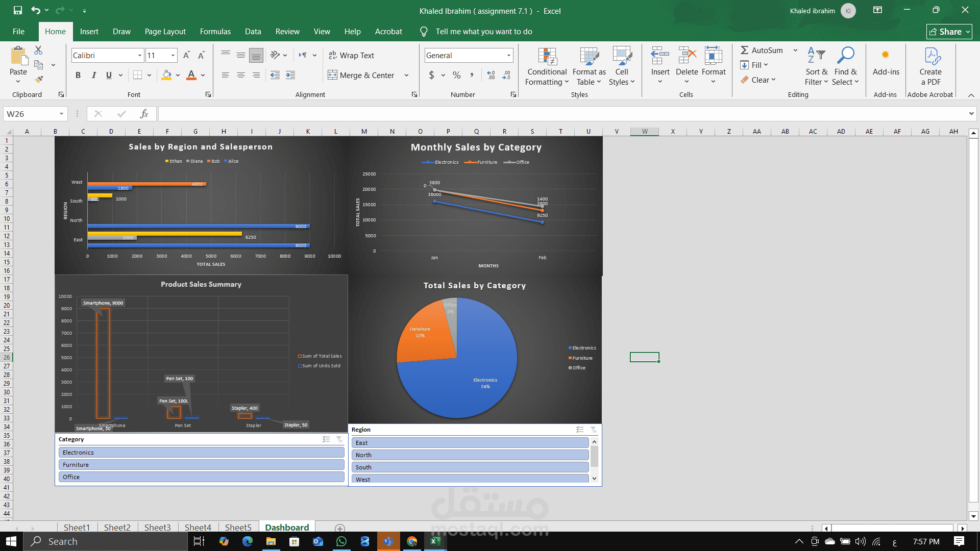Select Electronics in Category slicer

(x=202, y=453)
